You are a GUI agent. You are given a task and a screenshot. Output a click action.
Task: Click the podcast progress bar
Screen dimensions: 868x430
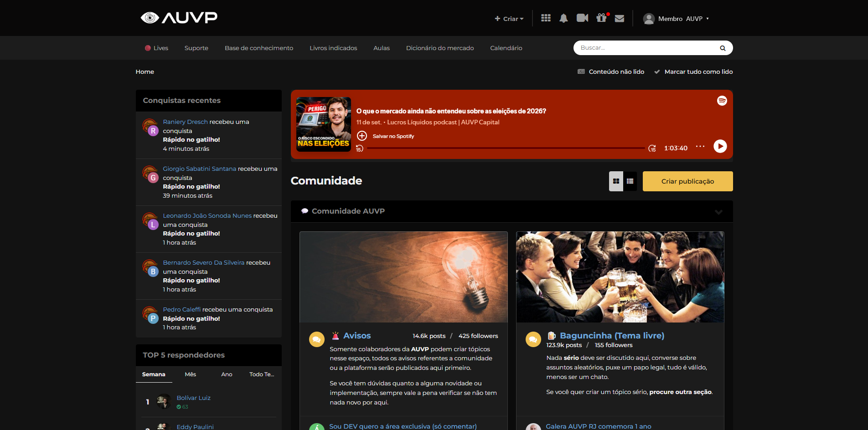coord(506,148)
